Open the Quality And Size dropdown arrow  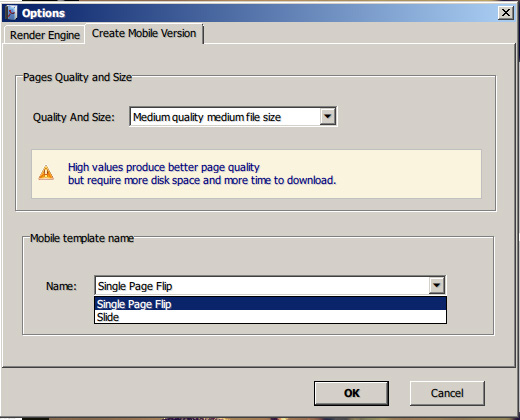[328, 116]
